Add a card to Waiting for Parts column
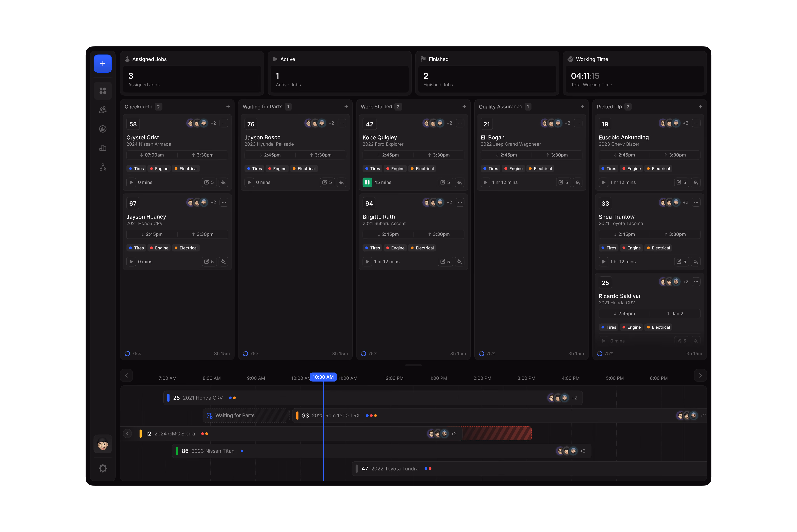This screenshot has height=532, width=797. coord(346,106)
